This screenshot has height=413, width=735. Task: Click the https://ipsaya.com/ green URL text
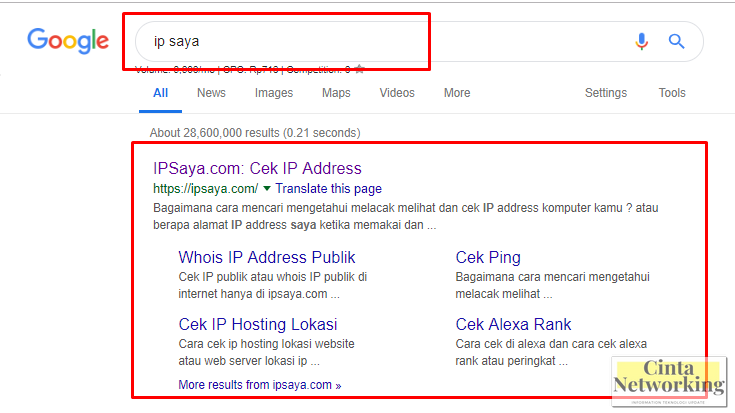pyautogui.click(x=205, y=188)
